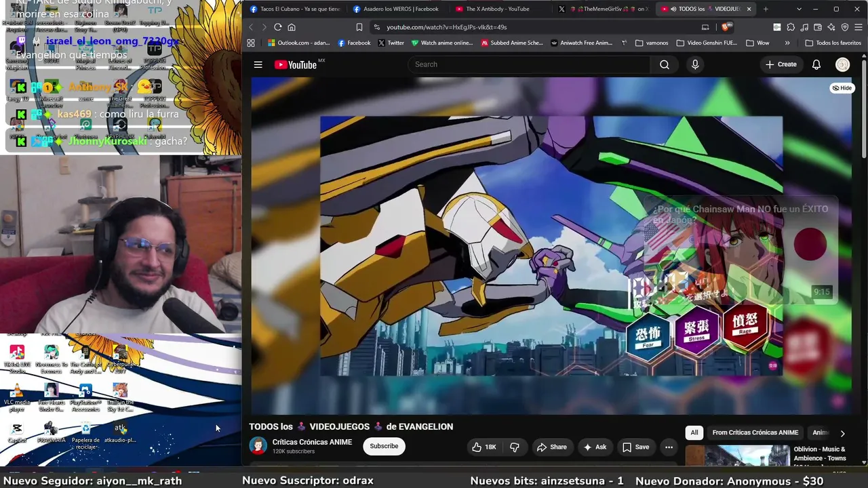Click the Críticas Crónicas ANIME channel name
This screenshot has width=868, height=488.
[312, 442]
